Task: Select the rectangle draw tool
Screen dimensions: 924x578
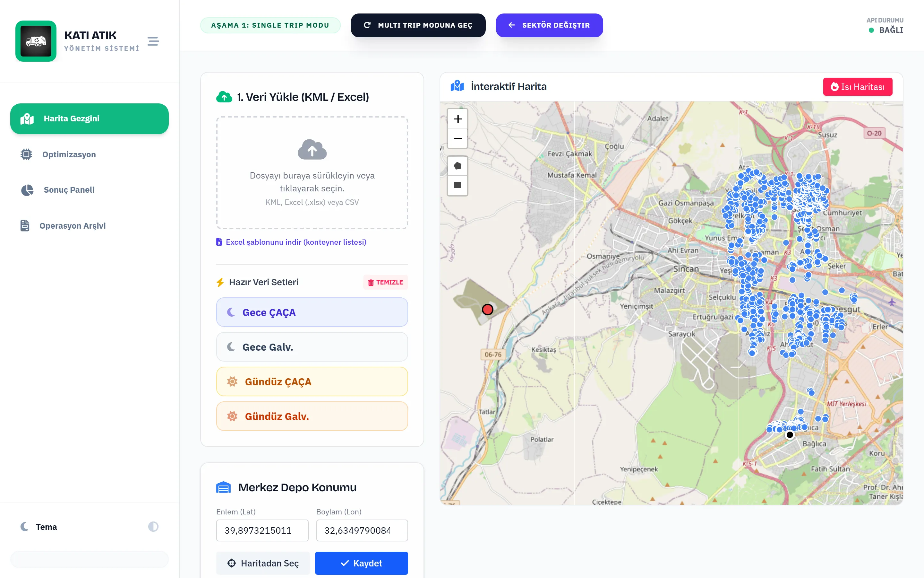Action: (x=458, y=185)
